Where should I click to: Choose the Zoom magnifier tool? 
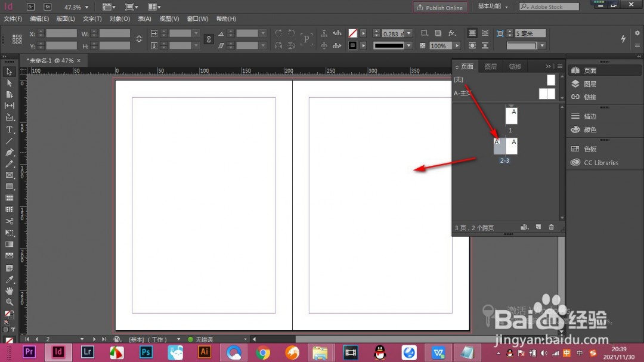click(10, 302)
